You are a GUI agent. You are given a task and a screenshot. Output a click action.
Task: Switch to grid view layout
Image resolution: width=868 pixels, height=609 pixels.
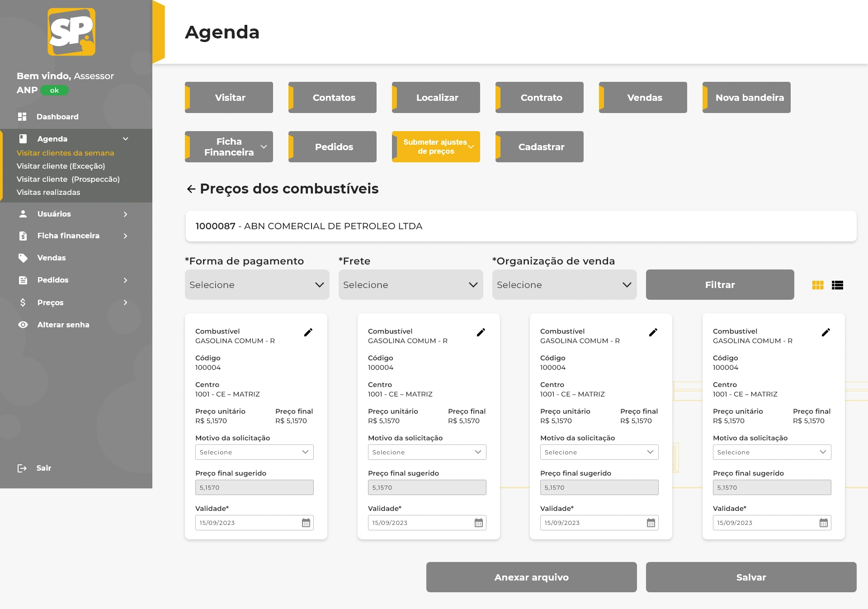pyautogui.click(x=818, y=285)
